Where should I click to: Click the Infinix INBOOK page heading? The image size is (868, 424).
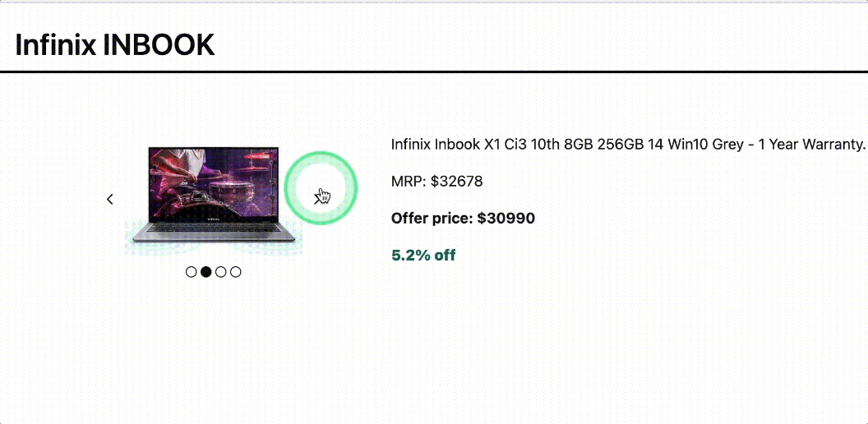coord(114,45)
